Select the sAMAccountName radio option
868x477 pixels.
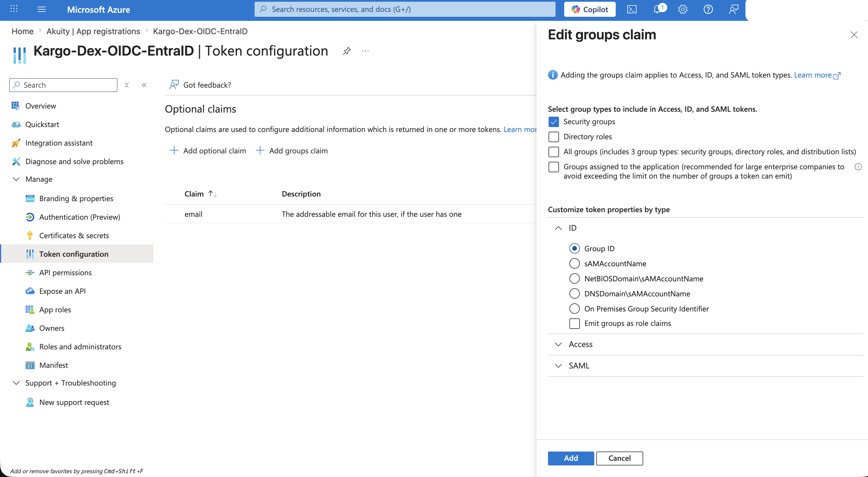575,264
